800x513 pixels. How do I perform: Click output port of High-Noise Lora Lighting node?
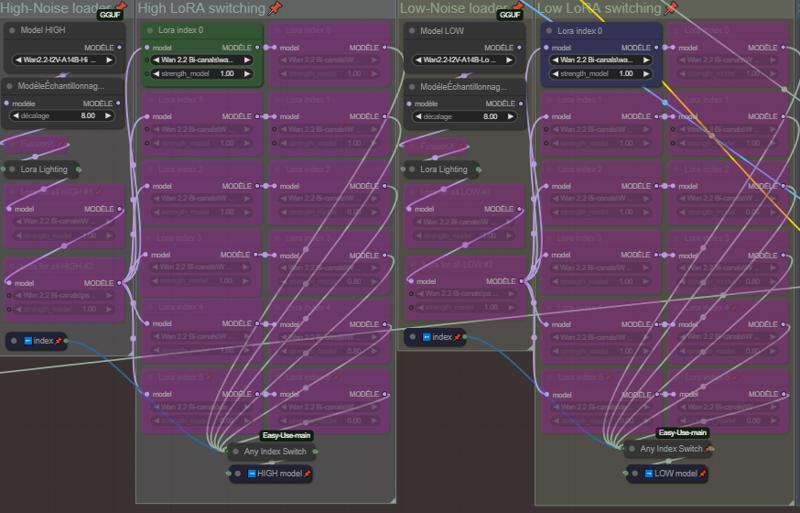click(78, 169)
